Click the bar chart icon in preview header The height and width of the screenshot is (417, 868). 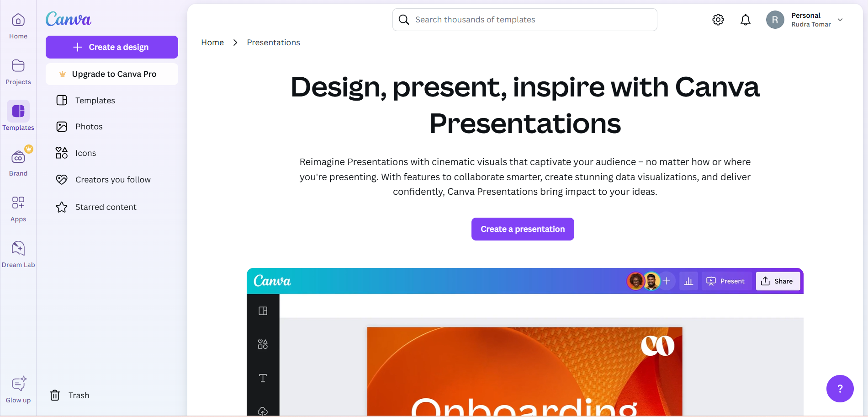(x=688, y=281)
